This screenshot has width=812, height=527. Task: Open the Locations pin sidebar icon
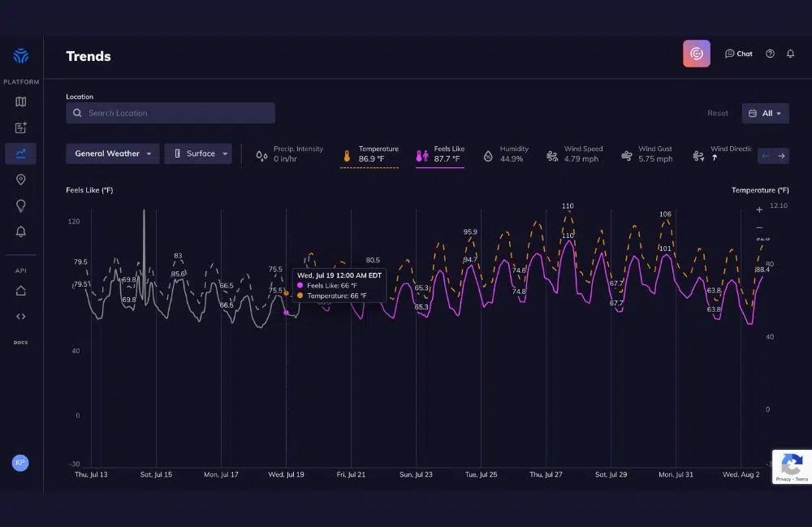pos(21,179)
